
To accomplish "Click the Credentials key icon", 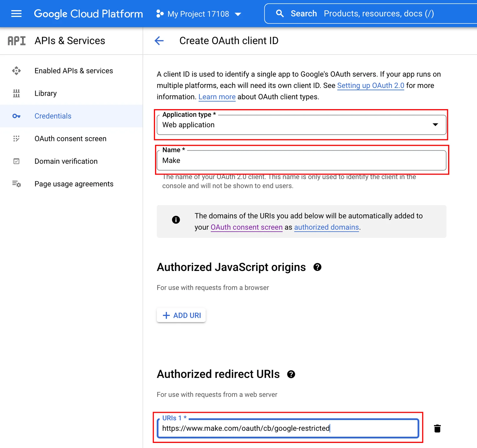I will pos(16,116).
